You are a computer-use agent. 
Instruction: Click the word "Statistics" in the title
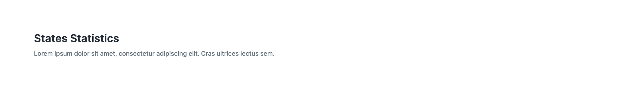(94, 38)
